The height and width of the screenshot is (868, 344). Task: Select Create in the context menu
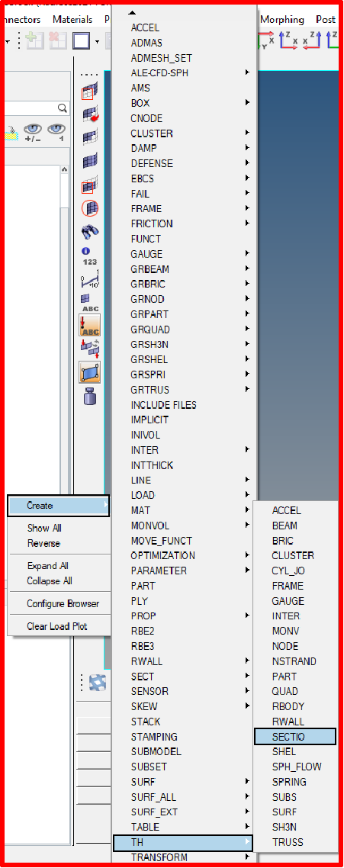coord(59,506)
